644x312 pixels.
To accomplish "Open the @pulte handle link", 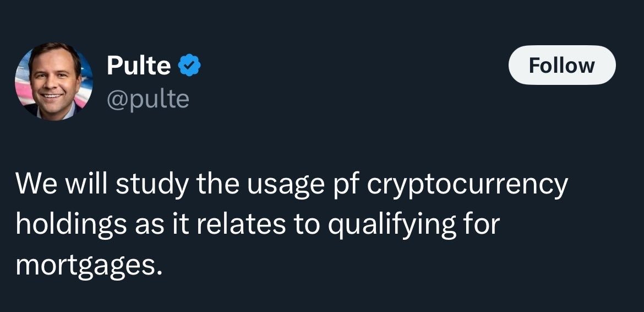I will (148, 99).
